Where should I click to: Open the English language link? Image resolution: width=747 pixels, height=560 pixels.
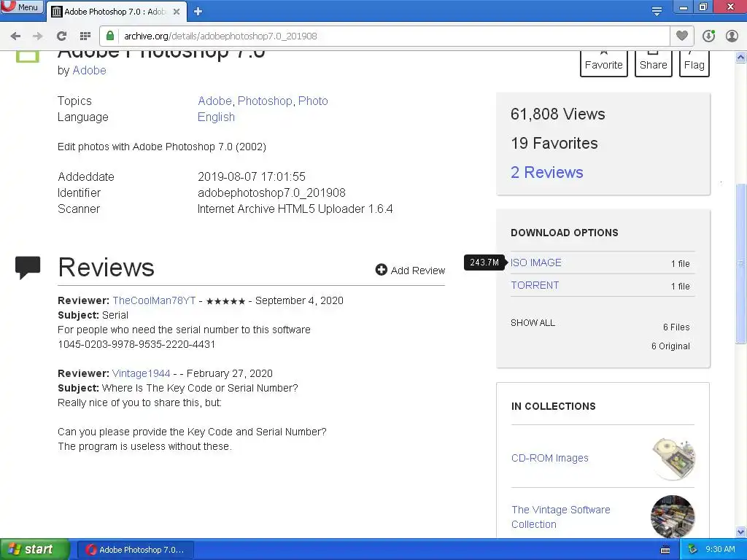(216, 117)
